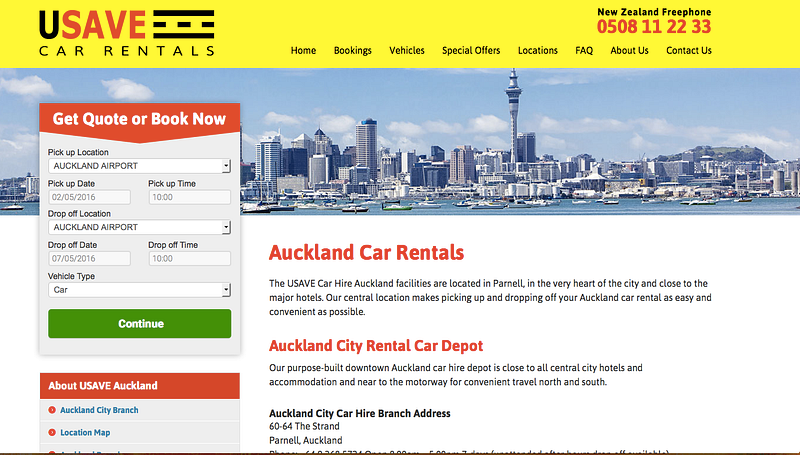Click the Pick up Time field
The height and width of the screenshot is (455, 800).
tap(189, 197)
